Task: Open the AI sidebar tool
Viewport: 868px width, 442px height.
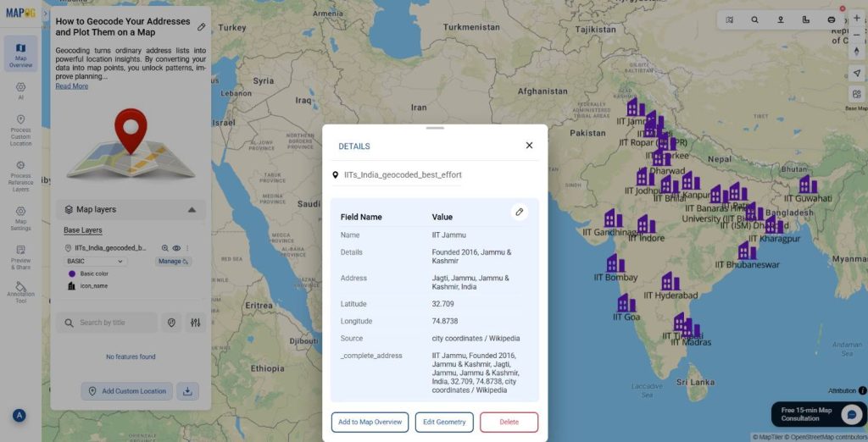Action: point(20,91)
